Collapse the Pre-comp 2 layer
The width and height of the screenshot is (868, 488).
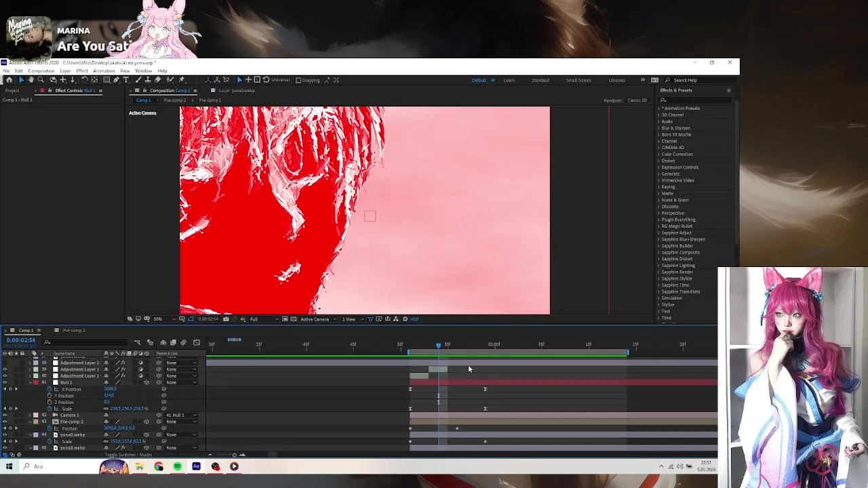pos(29,422)
